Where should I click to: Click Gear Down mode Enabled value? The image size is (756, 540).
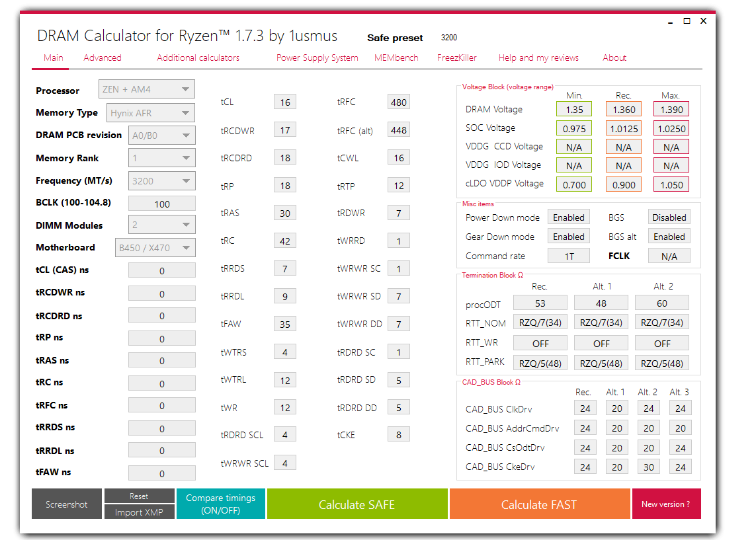[x=568, y=237]
